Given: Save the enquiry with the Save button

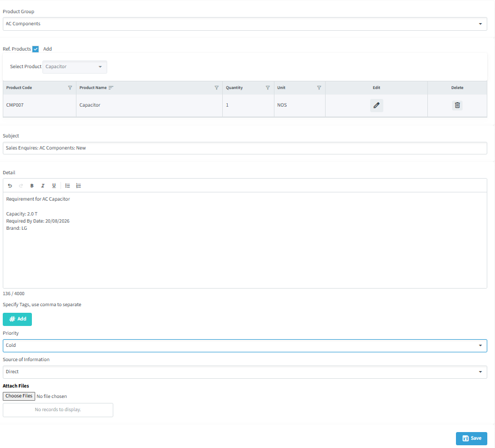Looking at the screenshot, I should pos(471,438).
